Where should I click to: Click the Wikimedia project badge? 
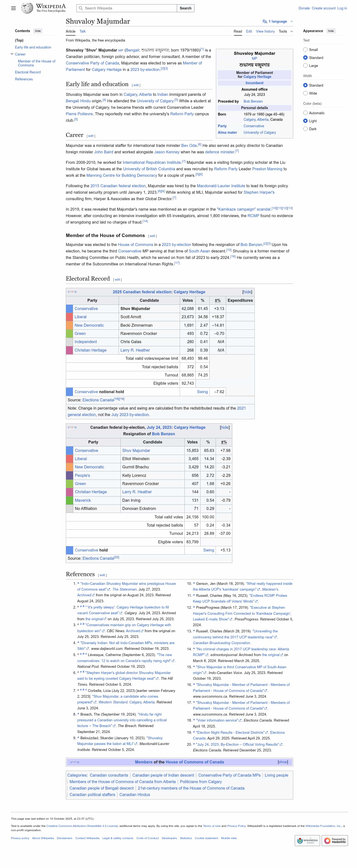(x=307, y=841)
